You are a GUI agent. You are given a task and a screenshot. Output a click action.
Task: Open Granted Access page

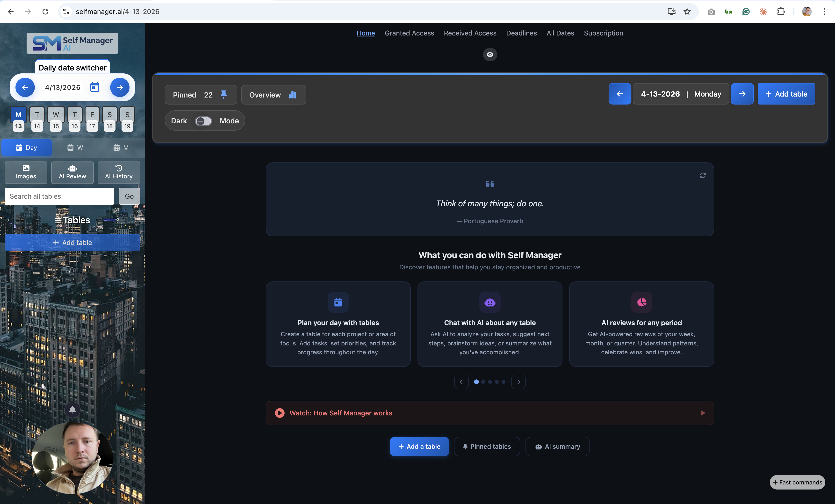pyautogui.click(x=409, y=33)
